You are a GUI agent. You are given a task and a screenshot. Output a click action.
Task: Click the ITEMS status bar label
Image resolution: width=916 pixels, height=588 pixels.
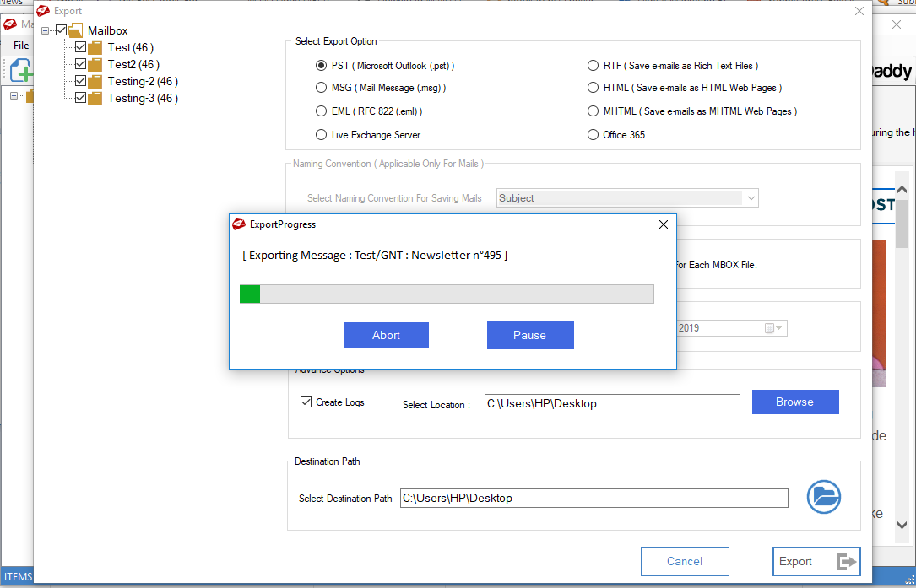[x=18, y=577]
